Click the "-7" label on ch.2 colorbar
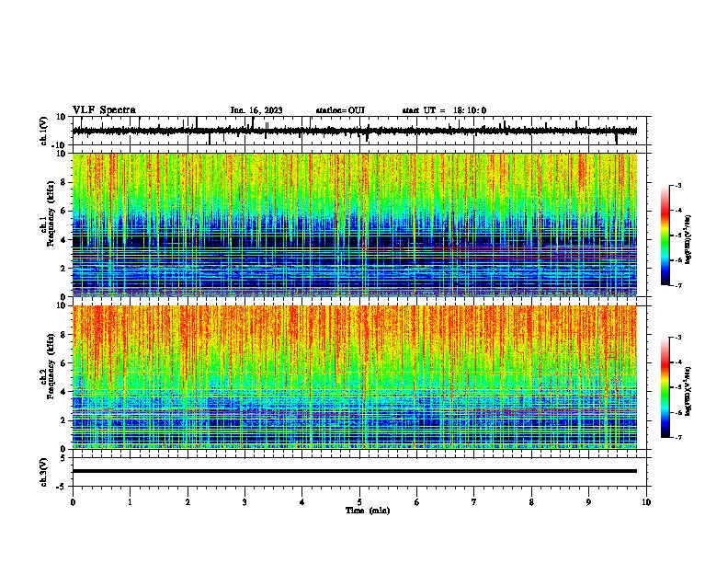This screenshot has height=563, width=728. (x=678, y=438)
